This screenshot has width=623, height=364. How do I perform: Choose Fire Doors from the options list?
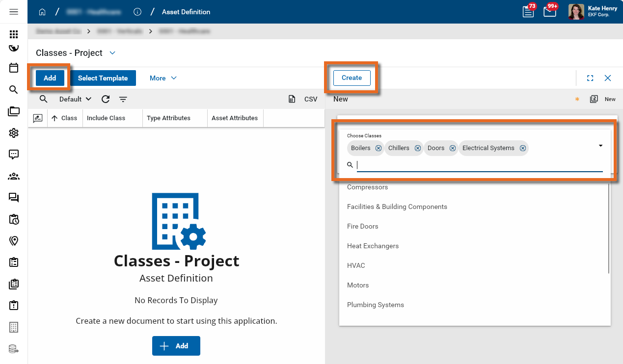point(362,226)
